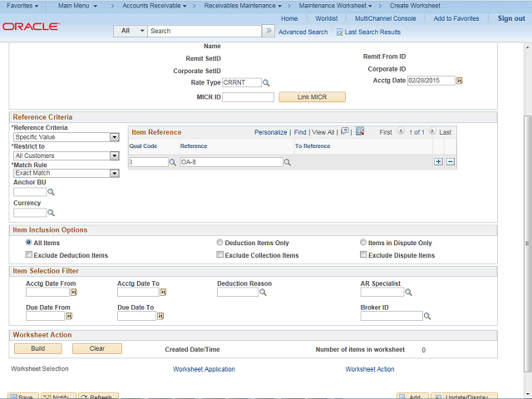
Task: Open the Rate Type lookup magnifier
Action: 266,83
